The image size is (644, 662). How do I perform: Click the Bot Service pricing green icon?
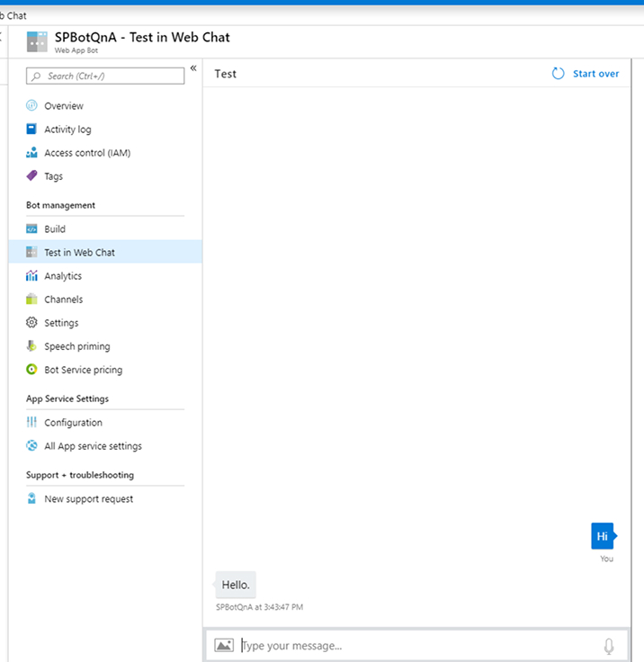point(31,370)
